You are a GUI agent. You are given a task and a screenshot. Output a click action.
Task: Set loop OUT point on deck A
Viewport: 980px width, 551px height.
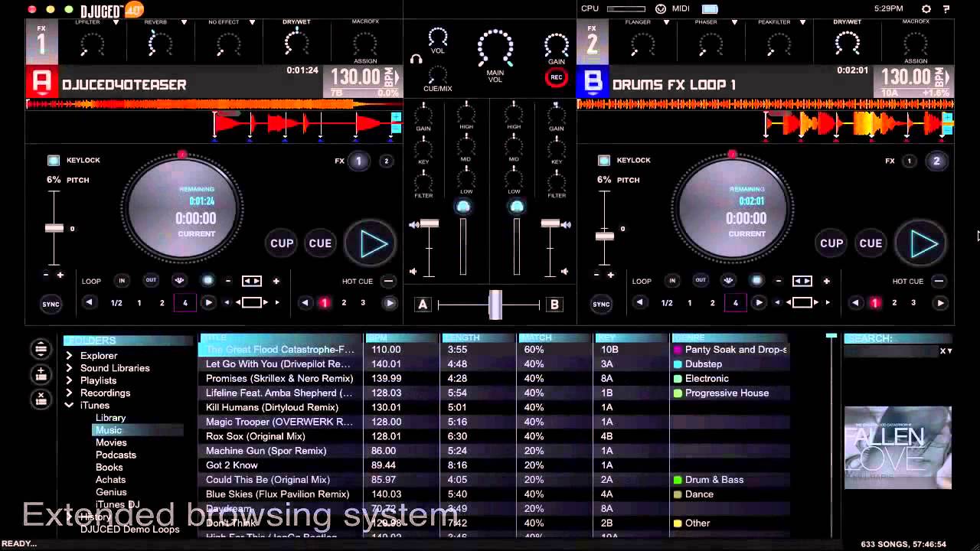[x=151, y=281]
